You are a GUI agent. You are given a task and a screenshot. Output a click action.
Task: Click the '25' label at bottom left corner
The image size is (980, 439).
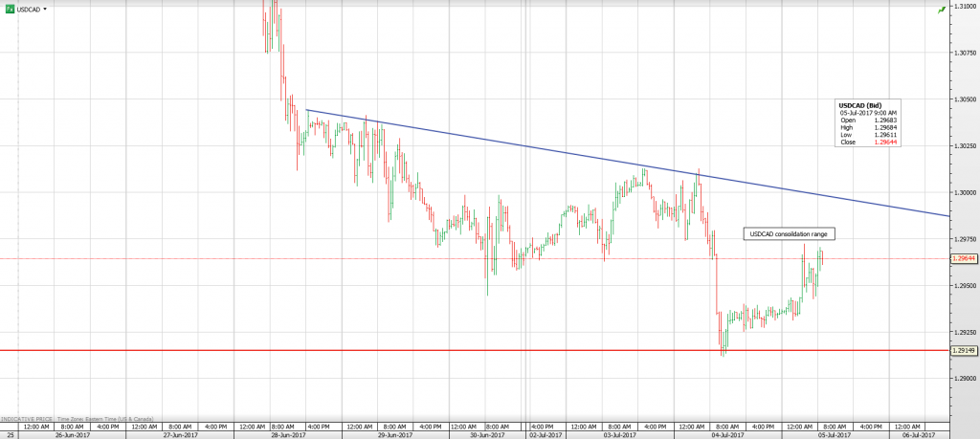(x=8, y=434)
